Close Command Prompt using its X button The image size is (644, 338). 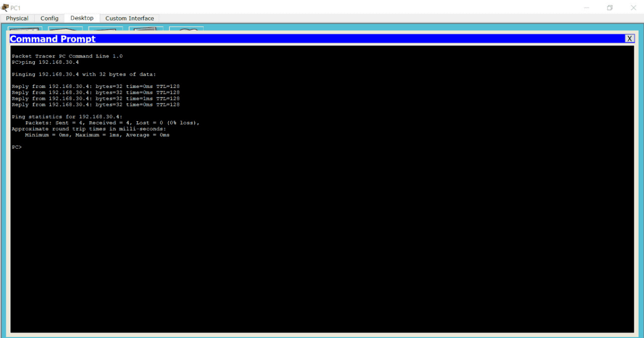630,39
